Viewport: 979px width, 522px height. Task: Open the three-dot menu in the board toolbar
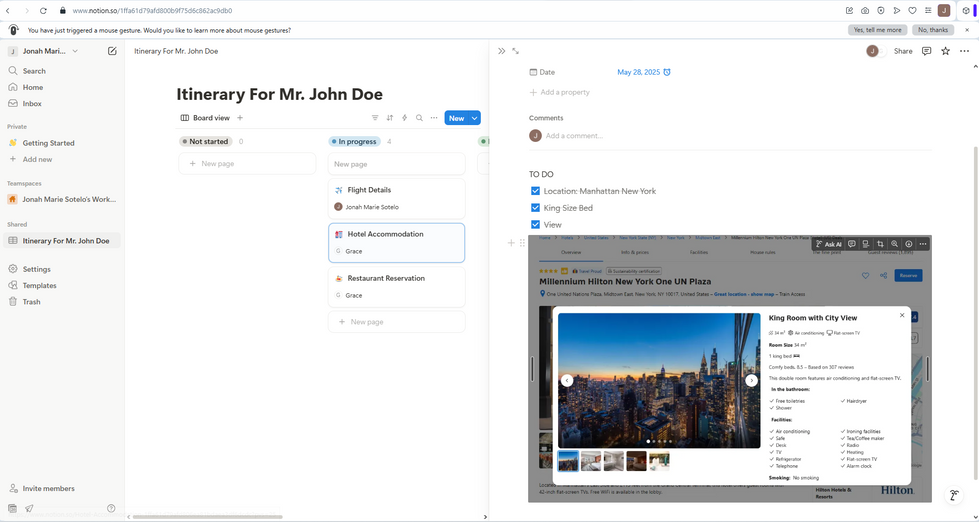coord(434,118)
